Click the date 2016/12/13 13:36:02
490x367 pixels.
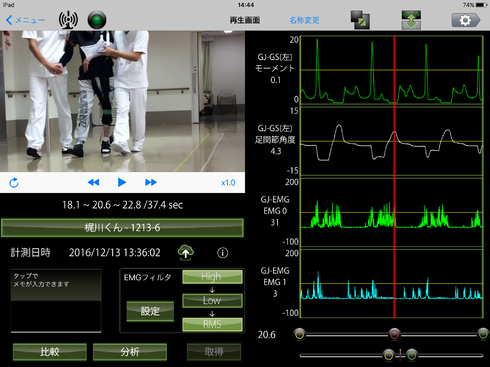pos(115,253)
